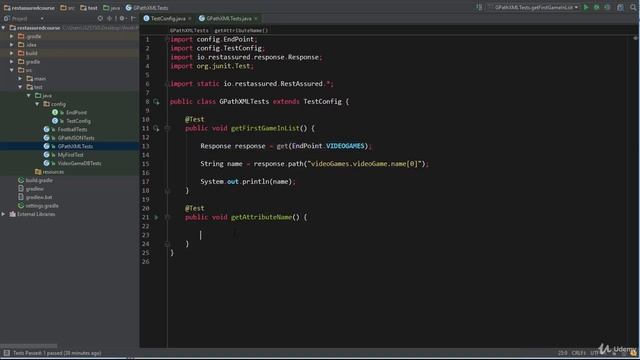Select MyFirstTest in project tree
The height and width of the screenshot is (360, 640).
[x=70, y=155]
